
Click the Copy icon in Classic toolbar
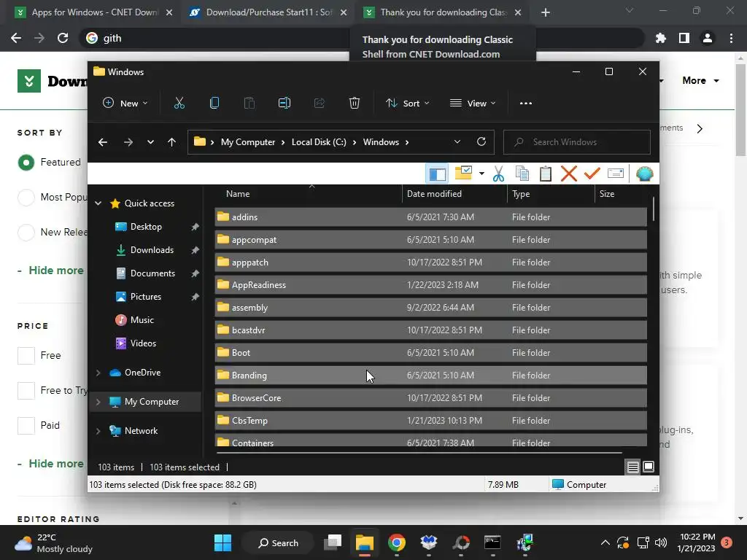coord(522,174)
